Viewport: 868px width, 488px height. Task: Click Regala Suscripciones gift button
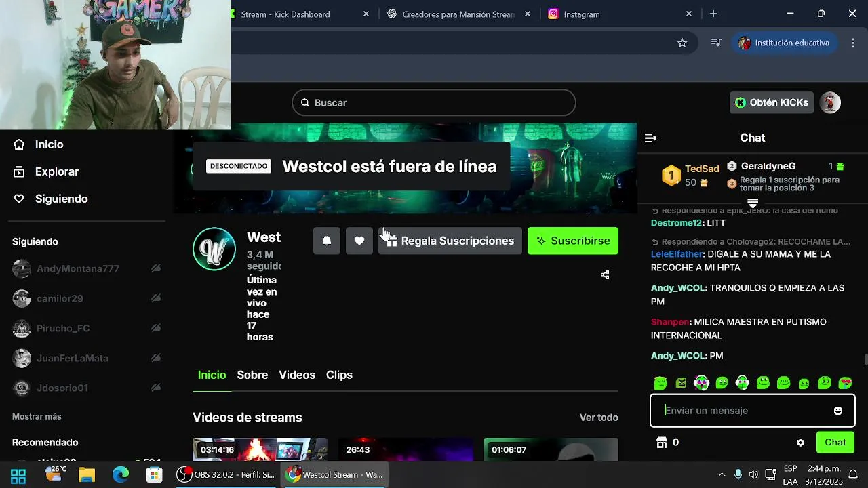click(x=450, y=241)
